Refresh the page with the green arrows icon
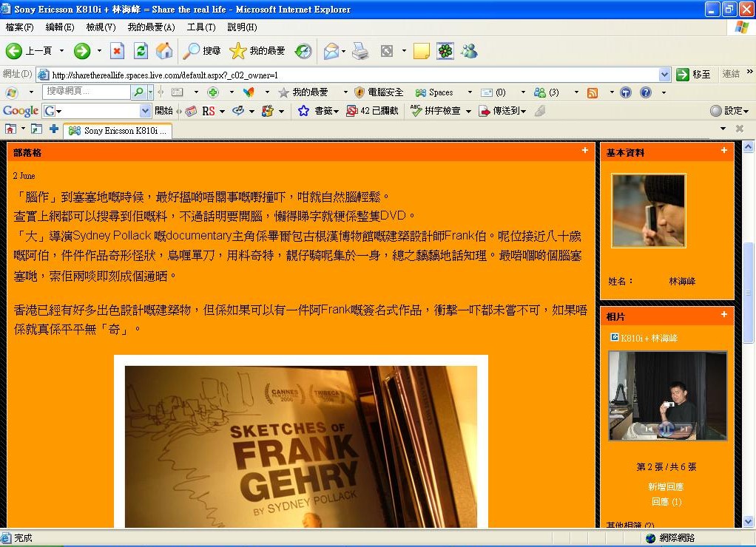756x547 pixels. coord(141,50)
